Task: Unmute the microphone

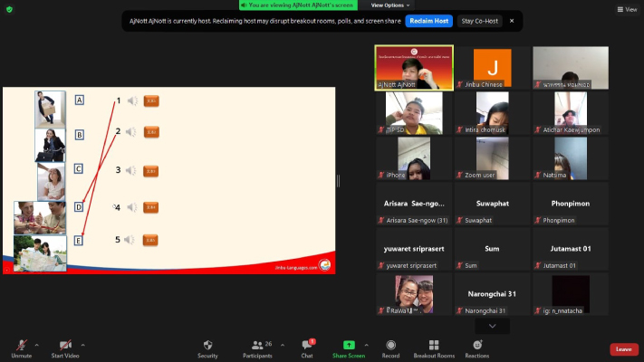Action: [19, 346]
